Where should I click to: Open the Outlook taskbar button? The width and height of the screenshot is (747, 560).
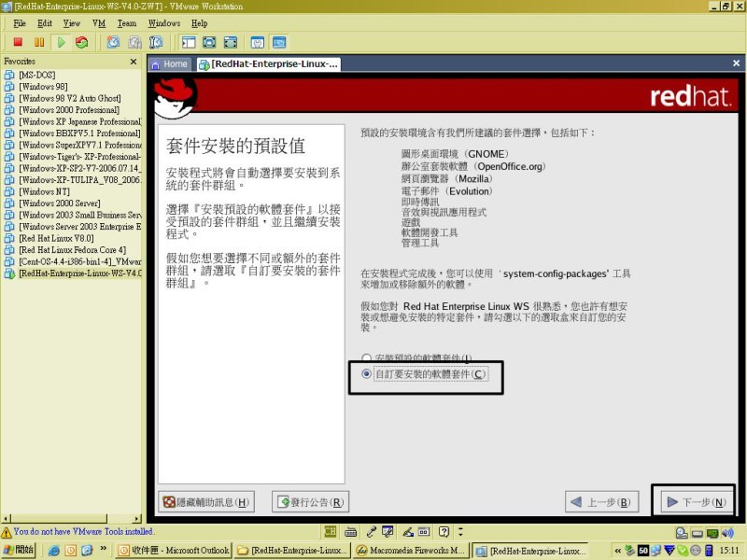(174, 551)
